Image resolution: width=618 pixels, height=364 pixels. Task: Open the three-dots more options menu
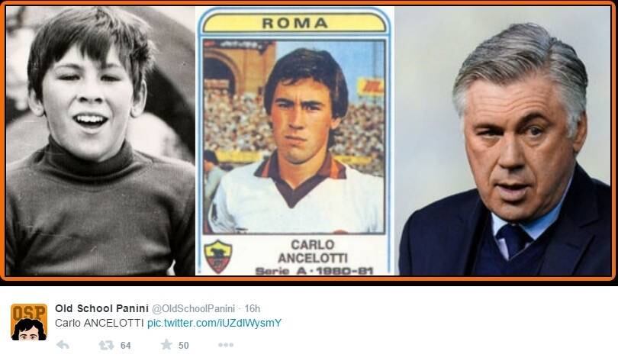226,345
